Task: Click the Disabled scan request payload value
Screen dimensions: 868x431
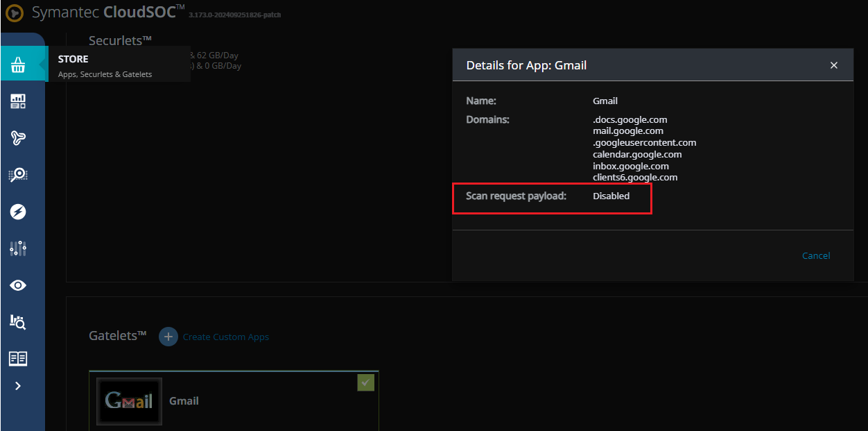Action: tap(611, 196)
